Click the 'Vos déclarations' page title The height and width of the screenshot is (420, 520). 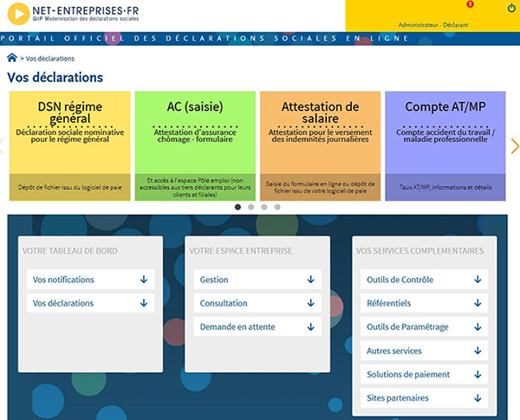[x=55, y=77]
